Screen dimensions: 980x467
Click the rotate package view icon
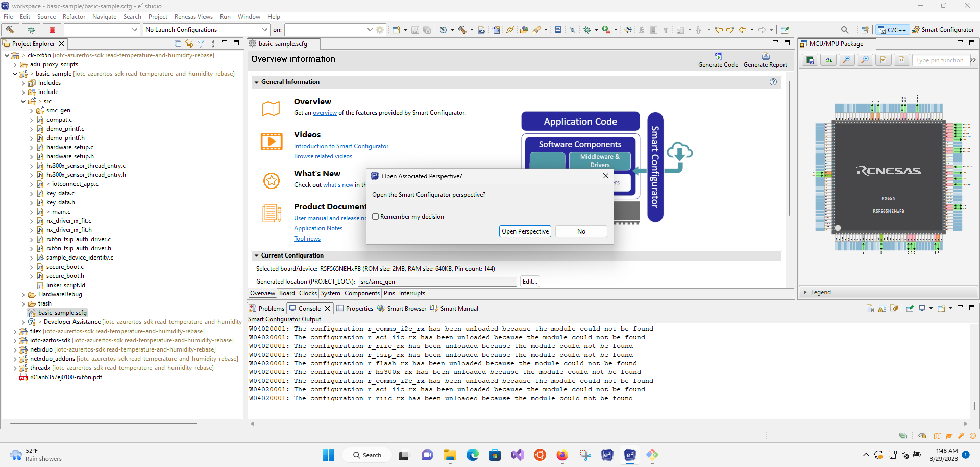[828, 60]
